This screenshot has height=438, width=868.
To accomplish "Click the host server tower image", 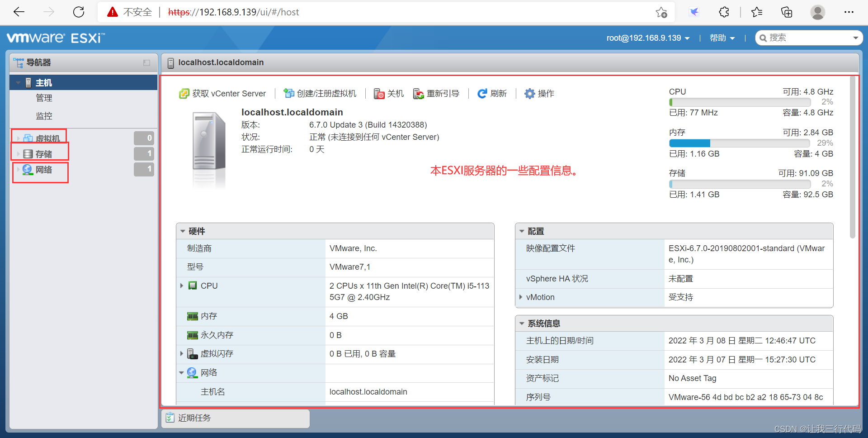I will [x=208, y=141].
